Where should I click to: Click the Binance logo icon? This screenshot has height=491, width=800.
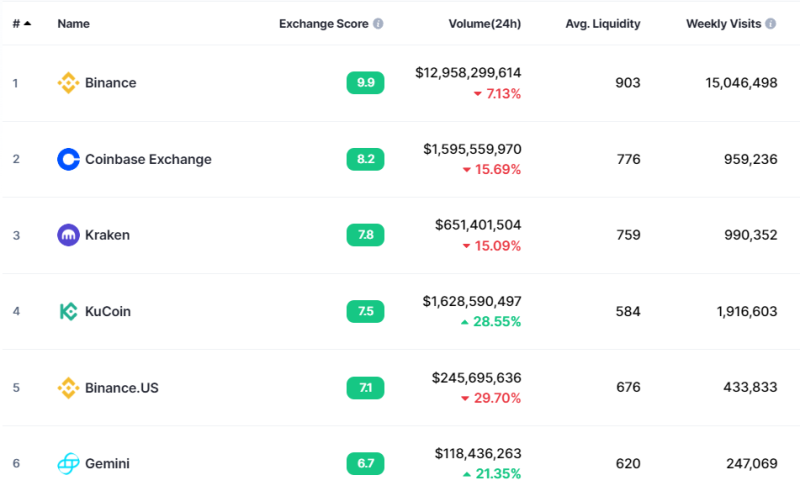[68, 83]
